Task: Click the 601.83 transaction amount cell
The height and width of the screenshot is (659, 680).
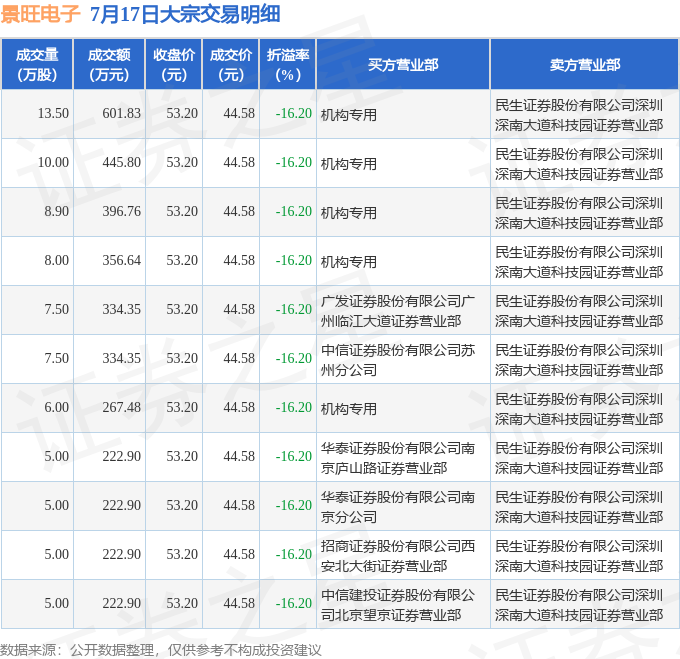Action: (x=121, y=114)
